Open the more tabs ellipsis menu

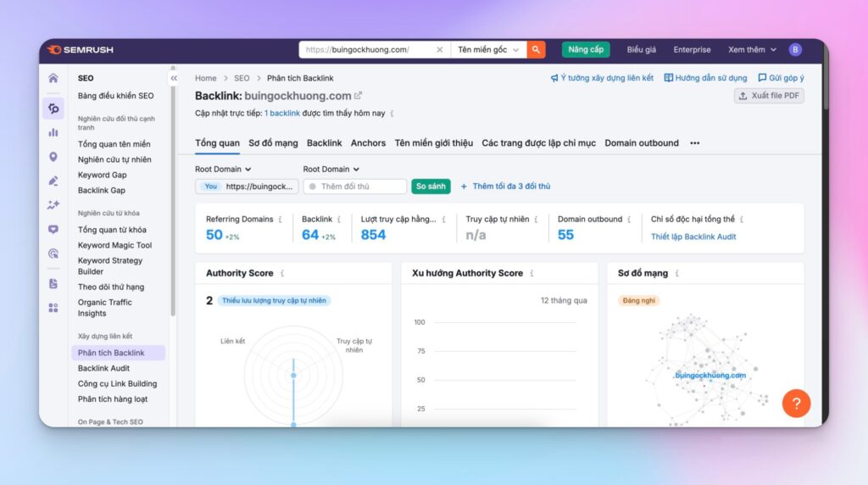pyautogui.click(x=695, y=143)
